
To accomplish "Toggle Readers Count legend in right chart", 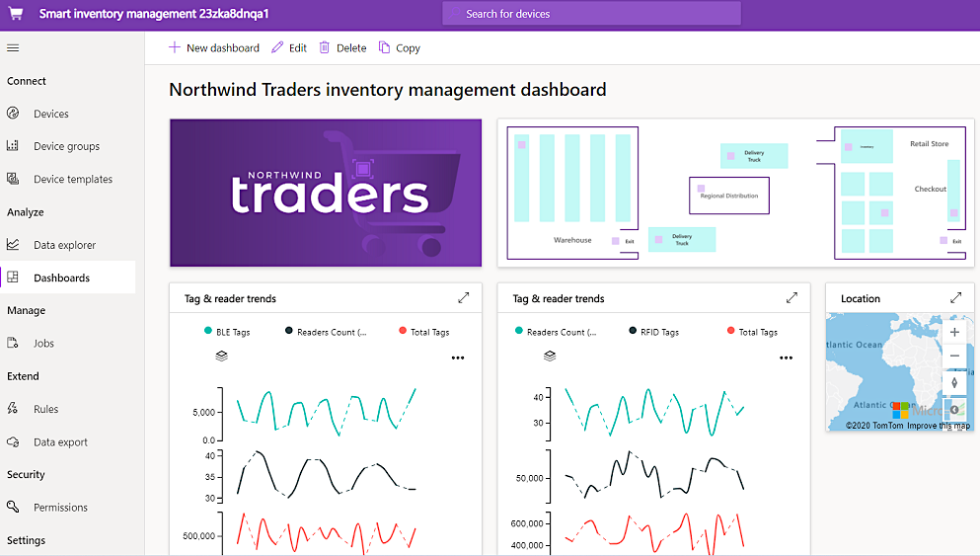I will [556, 332].
